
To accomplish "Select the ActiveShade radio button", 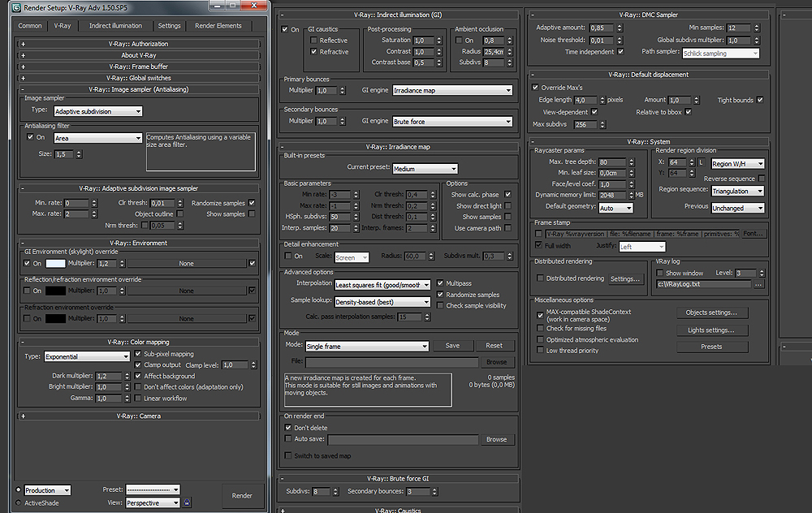I will (19, 502).
